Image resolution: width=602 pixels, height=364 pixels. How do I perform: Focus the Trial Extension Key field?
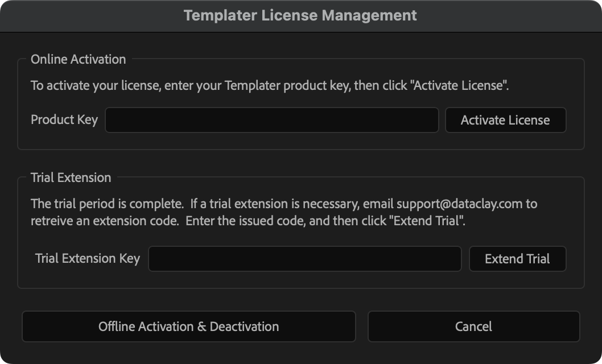coord(304,259)
